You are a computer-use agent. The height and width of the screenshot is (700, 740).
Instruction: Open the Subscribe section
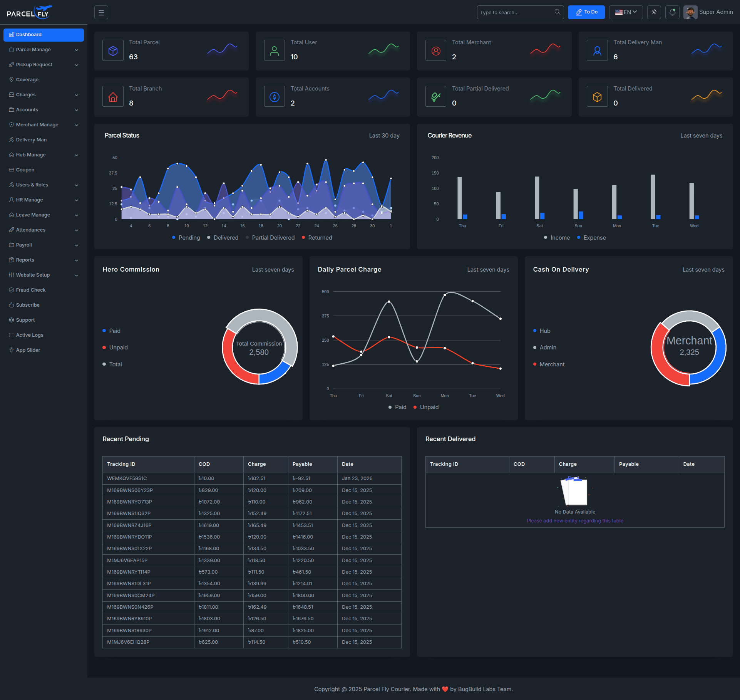point(28,305)
